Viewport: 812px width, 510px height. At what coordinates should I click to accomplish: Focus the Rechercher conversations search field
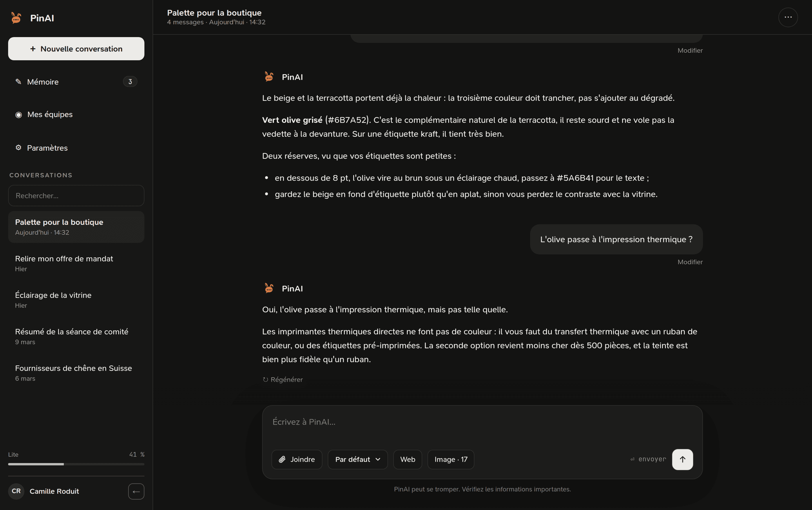tap(76, 195)
